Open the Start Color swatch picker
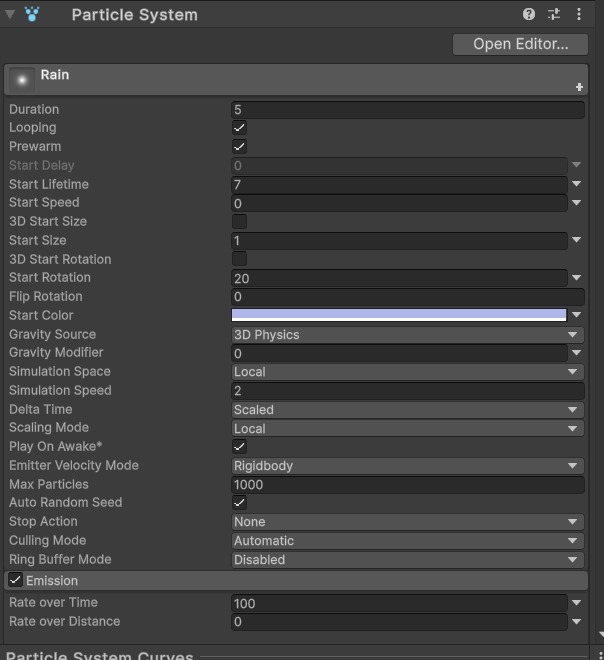This screenshot has height=660, width=604. point(399,315)
